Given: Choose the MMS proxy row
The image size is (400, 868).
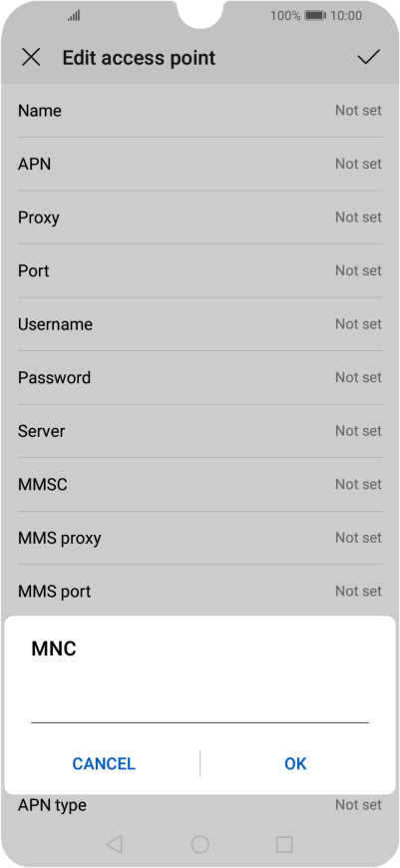Looking at the screenshot, I should 200,538.
